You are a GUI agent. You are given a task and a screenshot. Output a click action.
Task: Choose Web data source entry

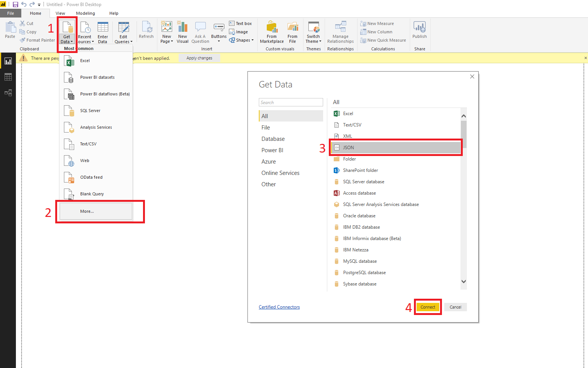(96, 161)
